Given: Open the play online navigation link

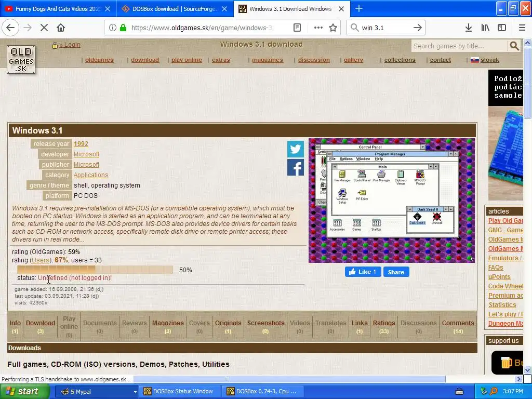Looking at the screenshot, I should click(x=187, y=60).
